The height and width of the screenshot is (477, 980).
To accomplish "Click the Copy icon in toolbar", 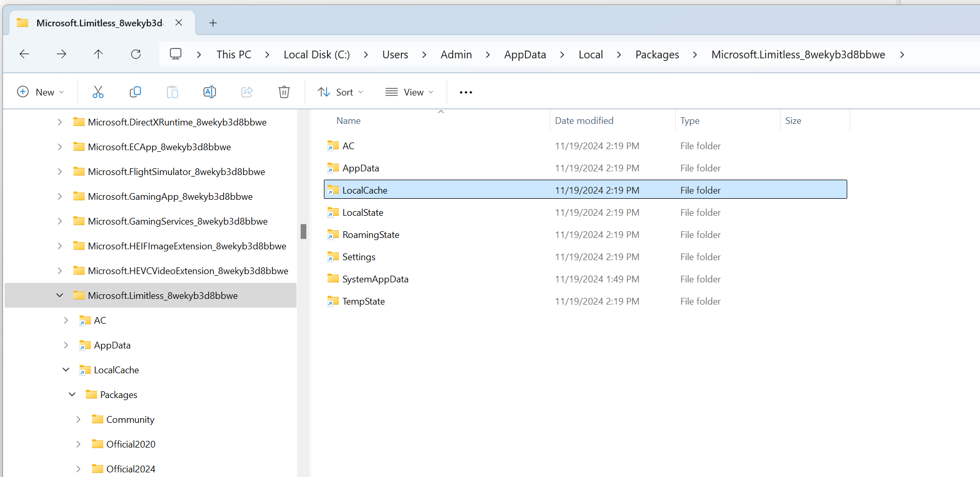I will pos(135,92).
